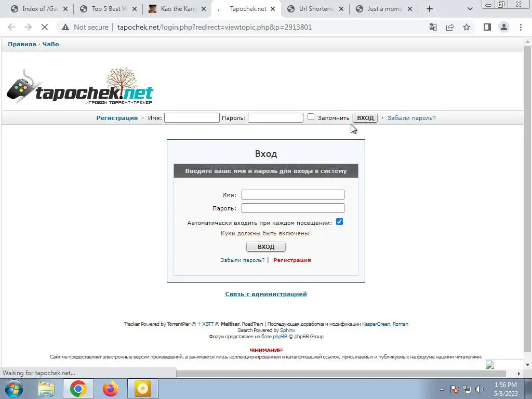Screen dimensions: 532x399
Task: Open Chrome side panel
Action: 487,27
